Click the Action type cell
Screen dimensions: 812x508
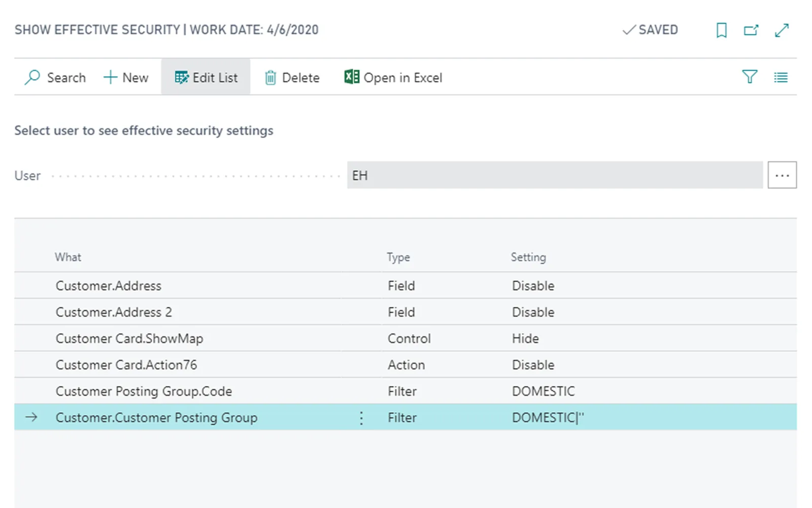(x=406, y=365)
